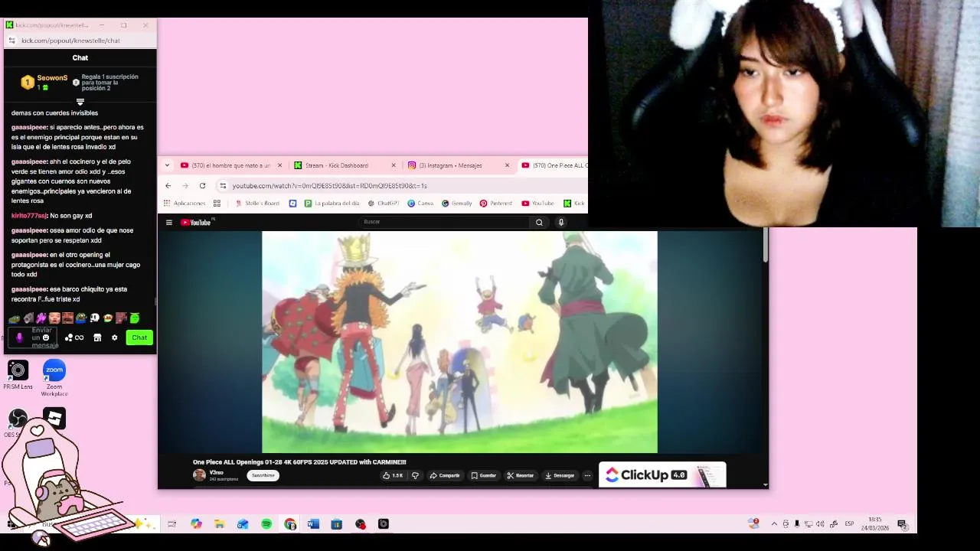Click the YouTube logo home link
Image resolution: width=980 pixels, height=551 pixels.
pyautogui.click(x=198, y=223)
